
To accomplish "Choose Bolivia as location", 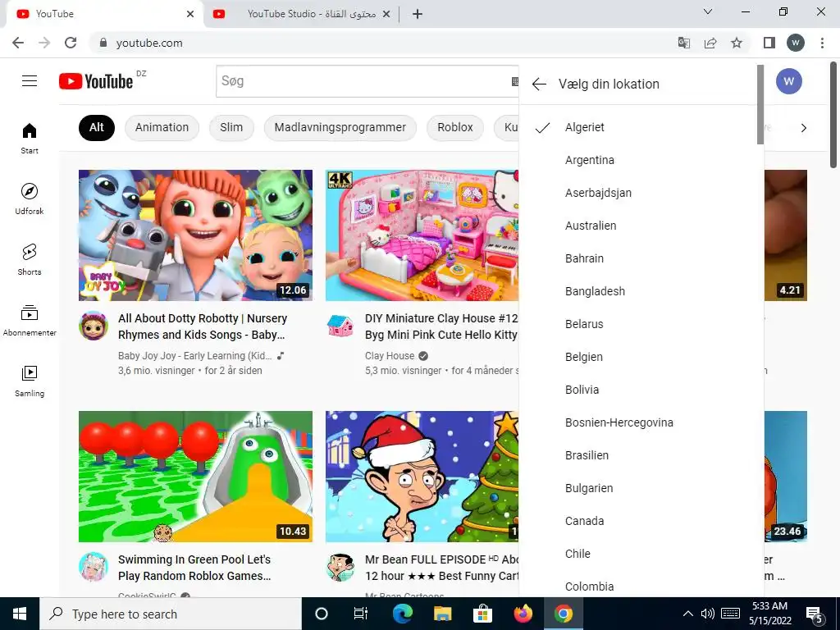I will tap(641, 390).
